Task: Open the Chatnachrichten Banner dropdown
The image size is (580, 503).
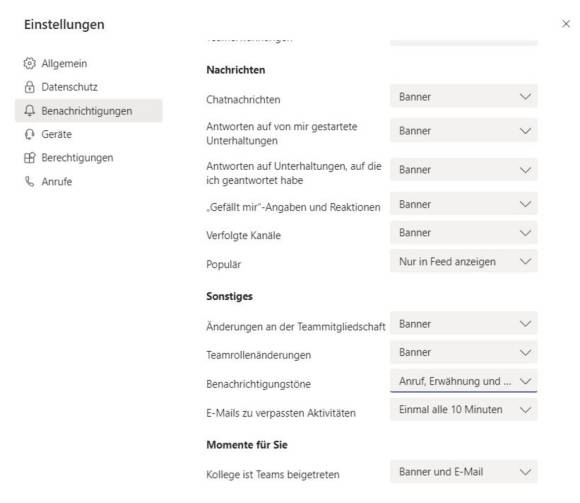Action: pos(463,97)
